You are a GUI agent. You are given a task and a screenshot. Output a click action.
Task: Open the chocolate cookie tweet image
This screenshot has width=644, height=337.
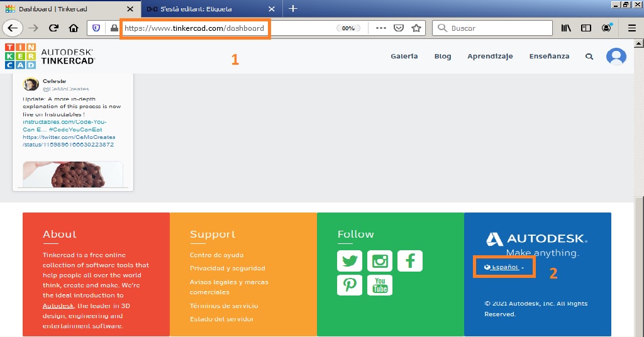[x=73, y=174]
